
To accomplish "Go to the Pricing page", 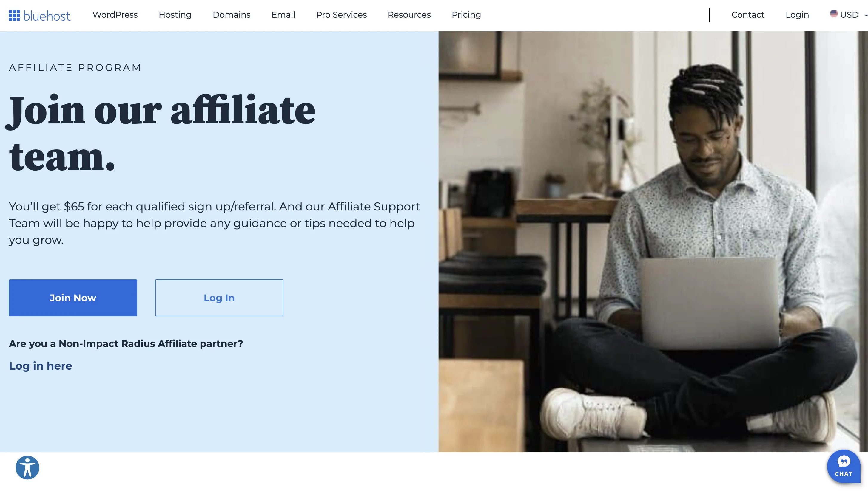I will point(466,15).
